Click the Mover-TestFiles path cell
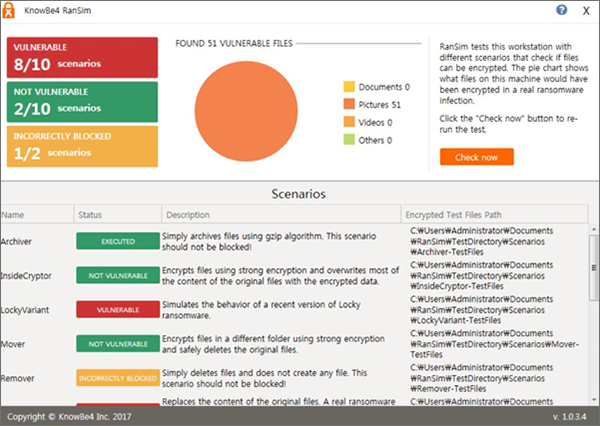The height and width of the screenshot is (426, 600). point(494,344)
